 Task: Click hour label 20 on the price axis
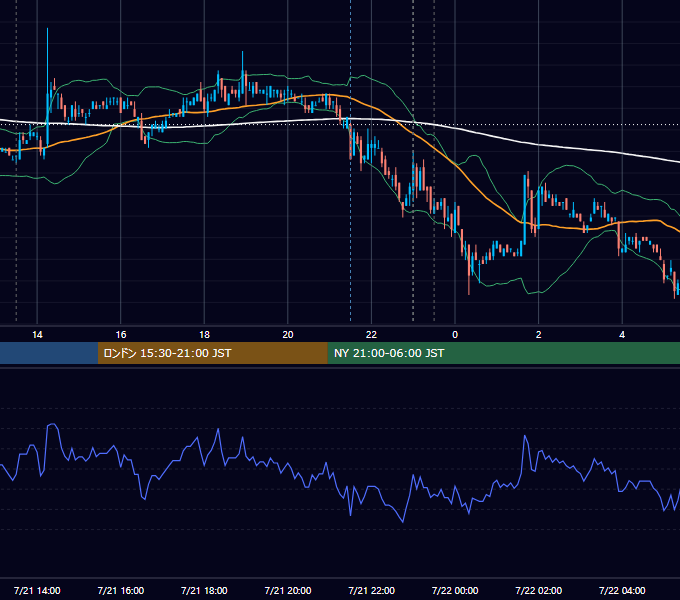pyautogui.click(x=288, y=335)
